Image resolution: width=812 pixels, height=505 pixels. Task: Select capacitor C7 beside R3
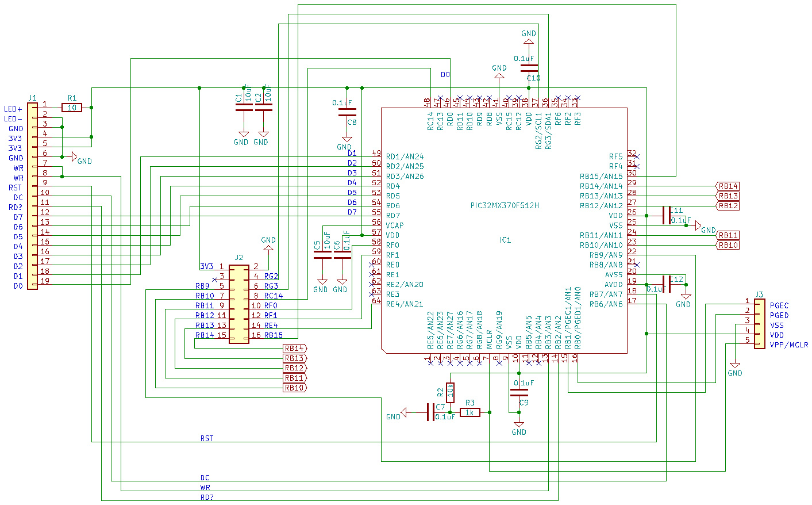(x=430, y=412)
